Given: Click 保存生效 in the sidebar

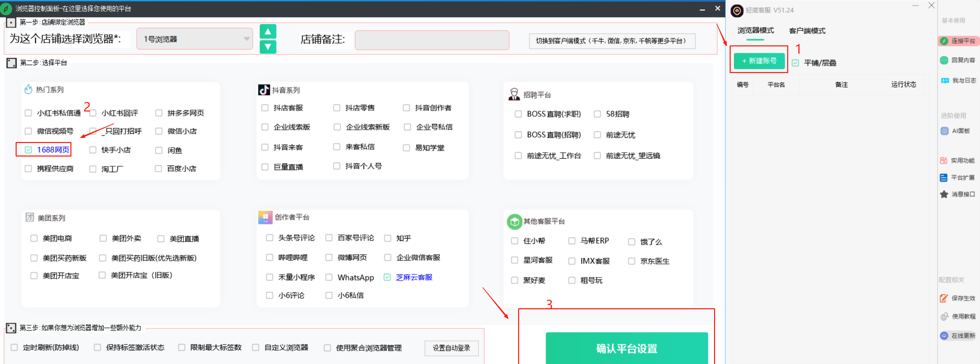Looking at the screenshot, I should click(957, 298).
